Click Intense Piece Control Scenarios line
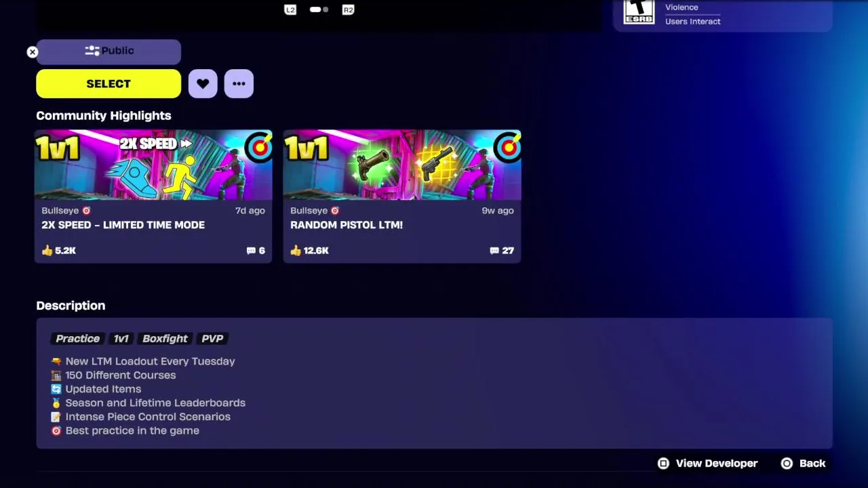868x488 pixels. coord(140,417)
